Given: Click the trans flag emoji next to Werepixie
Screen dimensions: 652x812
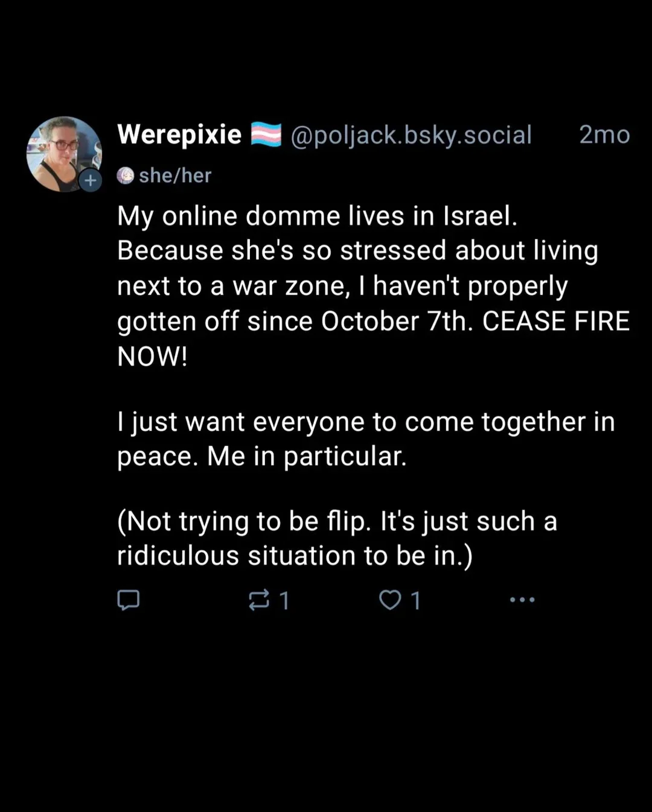Looking at the screenshot, I should click(x=266, y=135).
